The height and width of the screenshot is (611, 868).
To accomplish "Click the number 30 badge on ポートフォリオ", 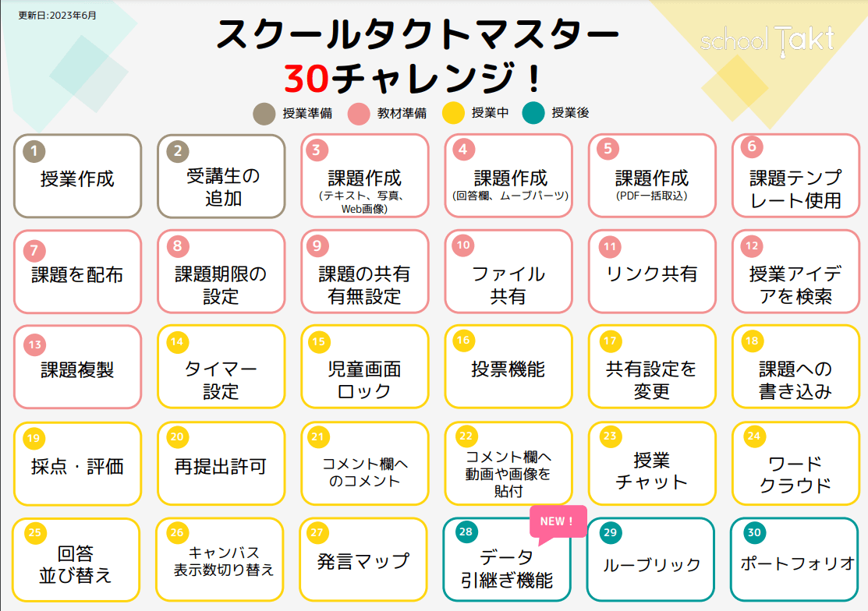I will [754, 532].
